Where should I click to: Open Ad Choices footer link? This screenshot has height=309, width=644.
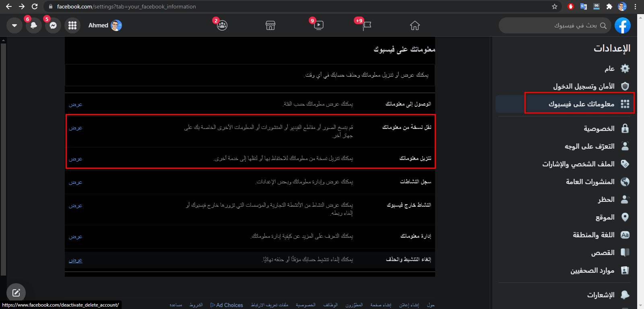(x=227, y=305)
